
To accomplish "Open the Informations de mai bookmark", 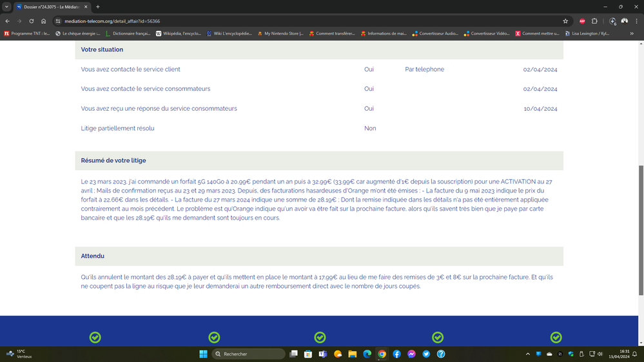I will (x=384, y=33).
